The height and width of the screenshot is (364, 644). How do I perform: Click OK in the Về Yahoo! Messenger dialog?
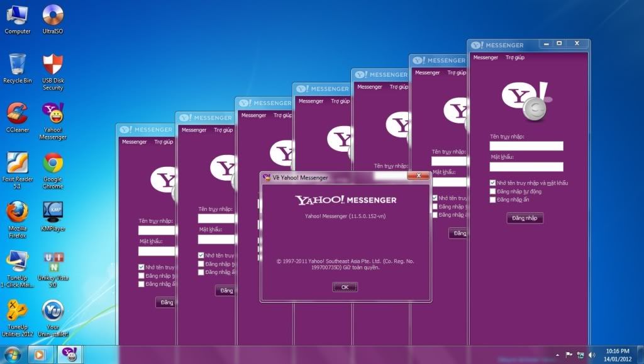click(x=345, y=287)
